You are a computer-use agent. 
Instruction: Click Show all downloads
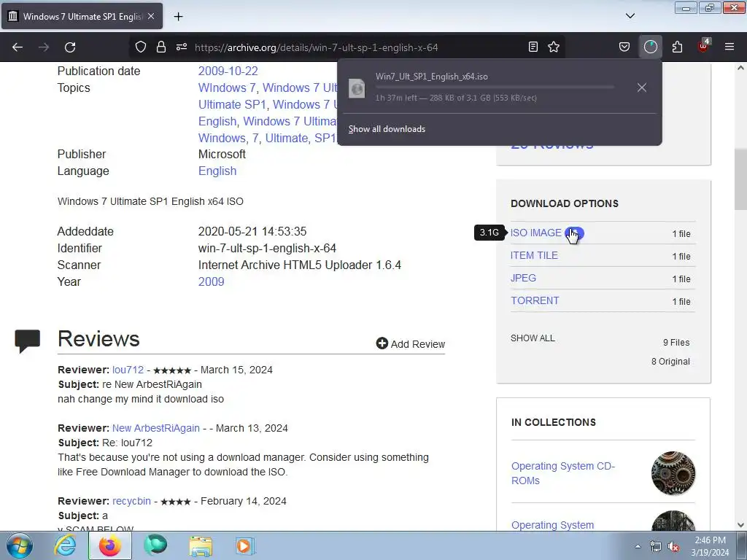387,129
